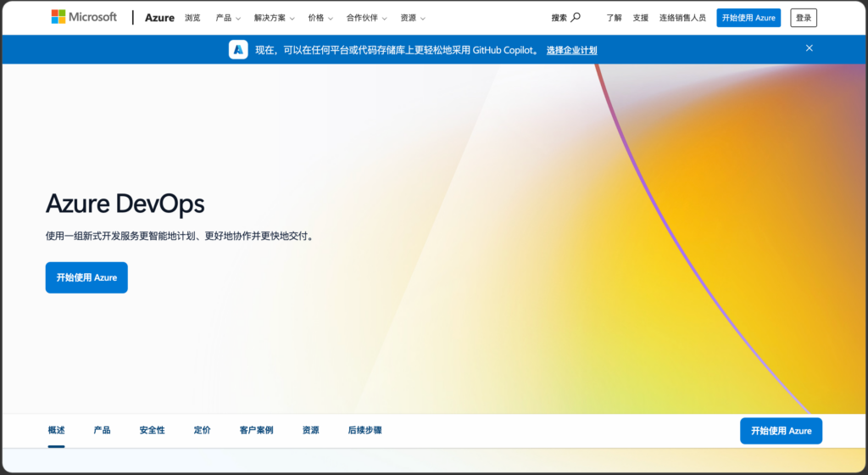Follow the 选择企业计划 banner link

(x=572, y=50)
